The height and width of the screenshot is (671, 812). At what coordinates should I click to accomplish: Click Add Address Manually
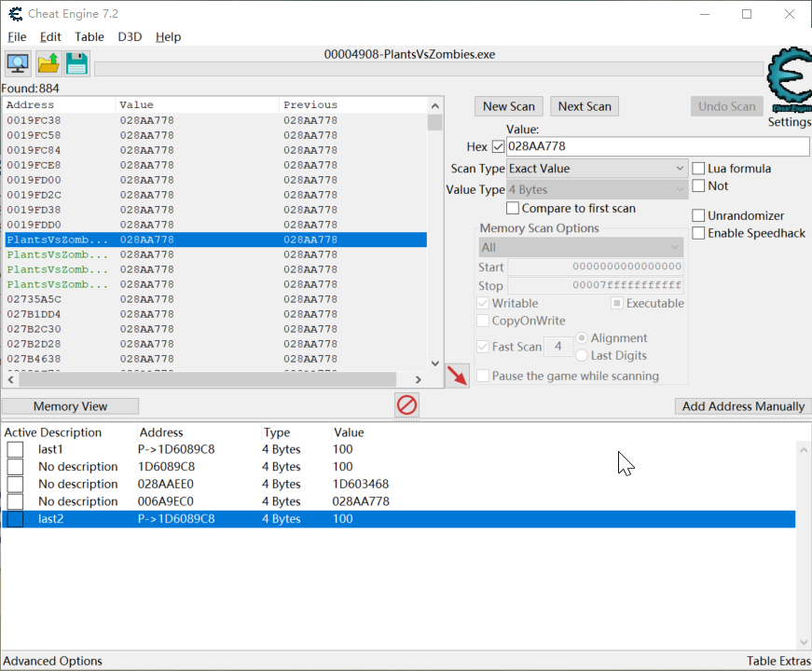click(743, 406)
